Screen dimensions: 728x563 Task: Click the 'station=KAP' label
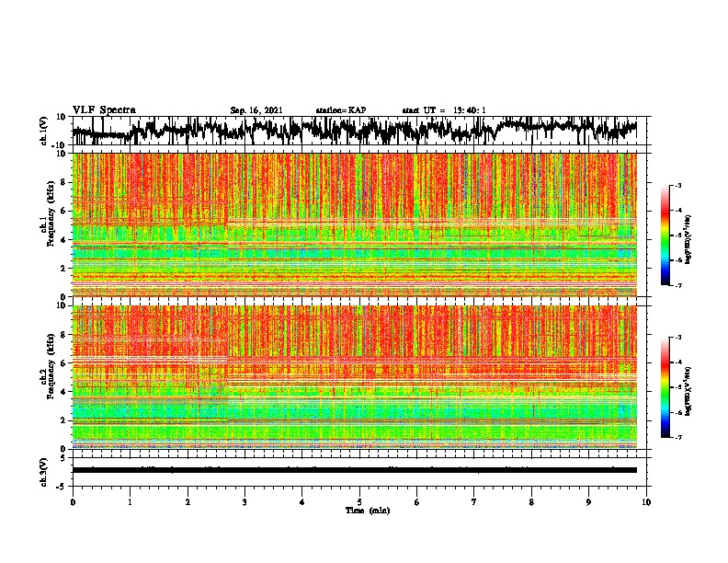(341, 110)
